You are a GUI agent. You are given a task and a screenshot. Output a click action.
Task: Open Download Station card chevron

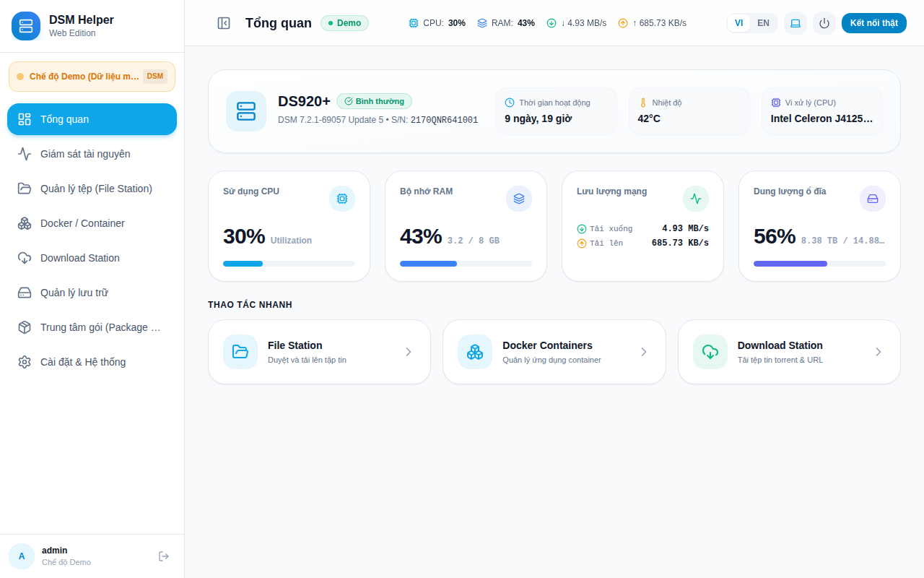878,352
